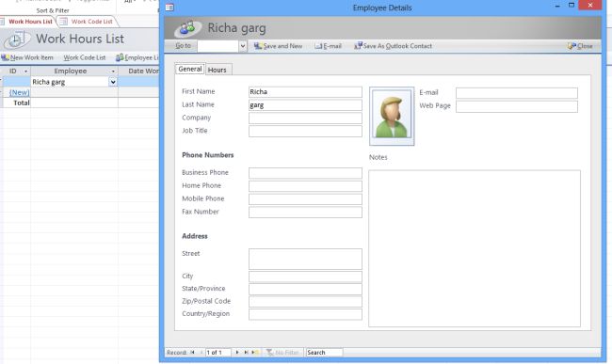Viewport: 612px width, 364px height.
Task: Select the General tab
Action: 190,69
